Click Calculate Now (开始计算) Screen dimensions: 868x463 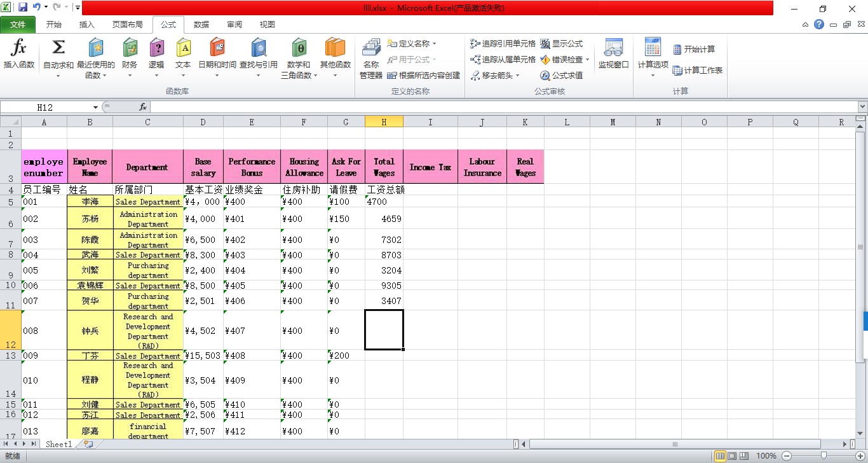[694, 49]
